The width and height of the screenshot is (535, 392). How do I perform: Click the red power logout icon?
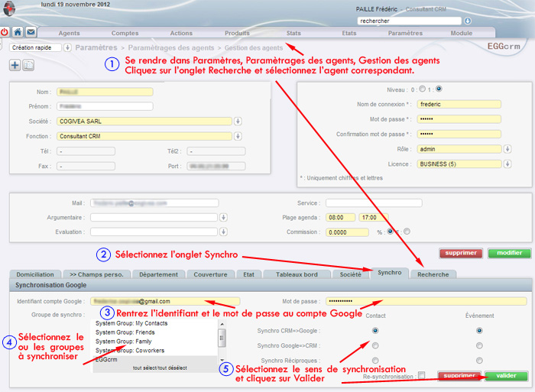click(x=5, y=32)
